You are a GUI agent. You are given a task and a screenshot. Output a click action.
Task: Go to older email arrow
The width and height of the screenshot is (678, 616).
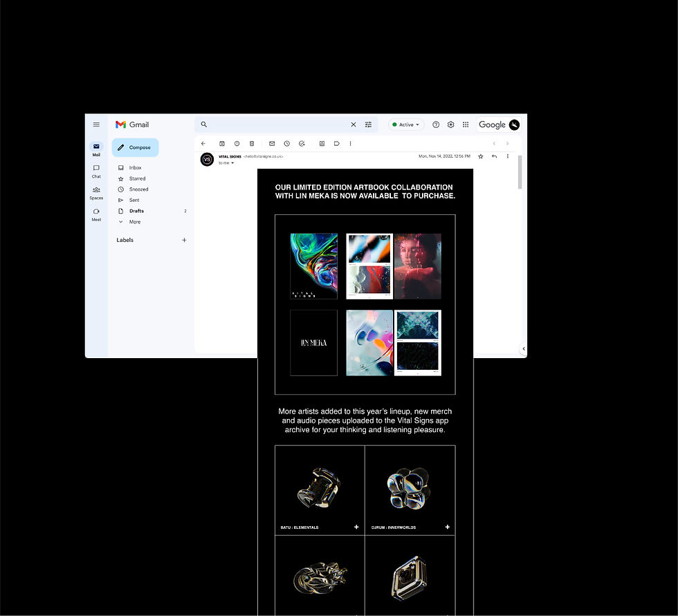point(507,143)
